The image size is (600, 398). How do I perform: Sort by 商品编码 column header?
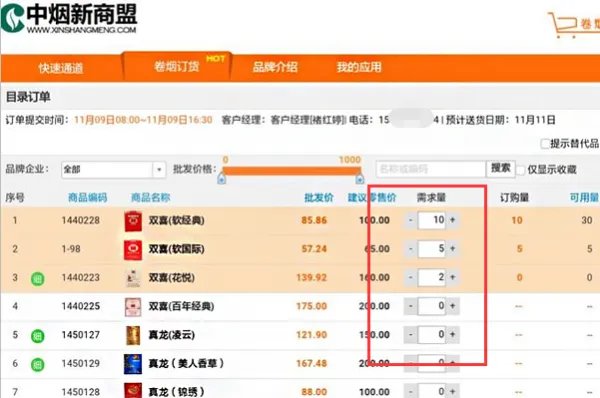pyautogui.click(x=87, y=198)
